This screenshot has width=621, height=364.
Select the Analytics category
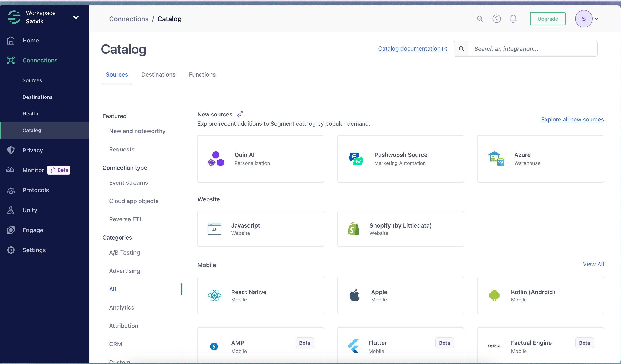(x=122, y=308)
